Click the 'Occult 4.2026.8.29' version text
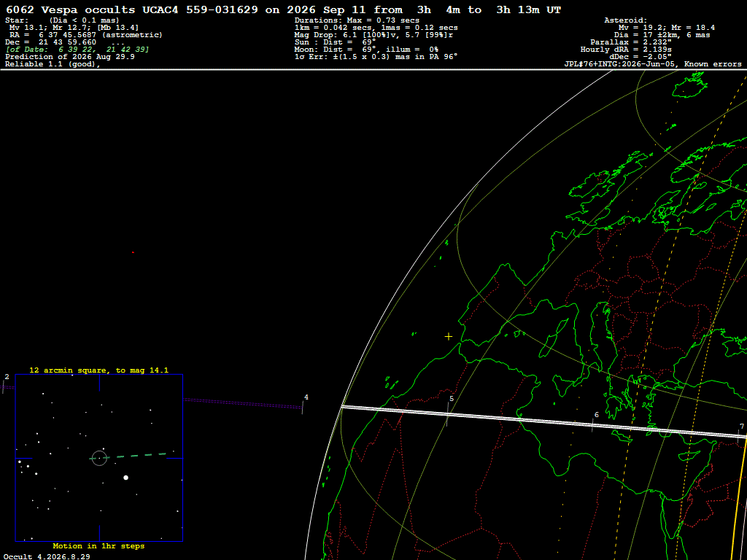747x560 pixels. (47, 556)
